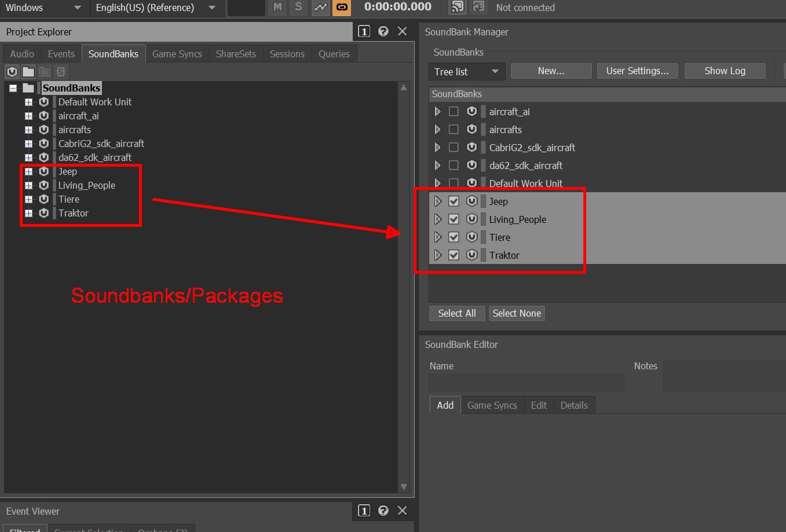Image resolution: width=786 pixels, height=532 pixels.
Task: Expand CabriG2_sdk_aircraft in Project Explorer tree
Action: coord(28,144)
